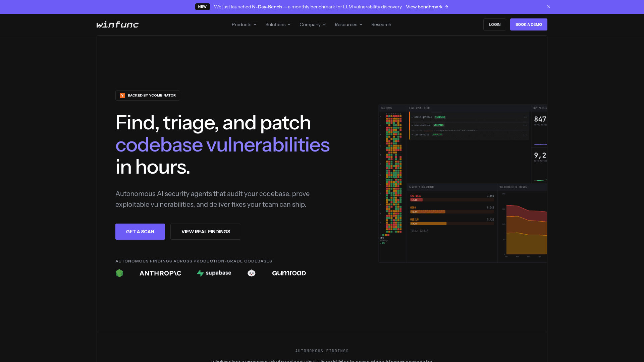Click the CRITICAL severity bar
Screen dimensions: 644x362
(x=452, y=200)
